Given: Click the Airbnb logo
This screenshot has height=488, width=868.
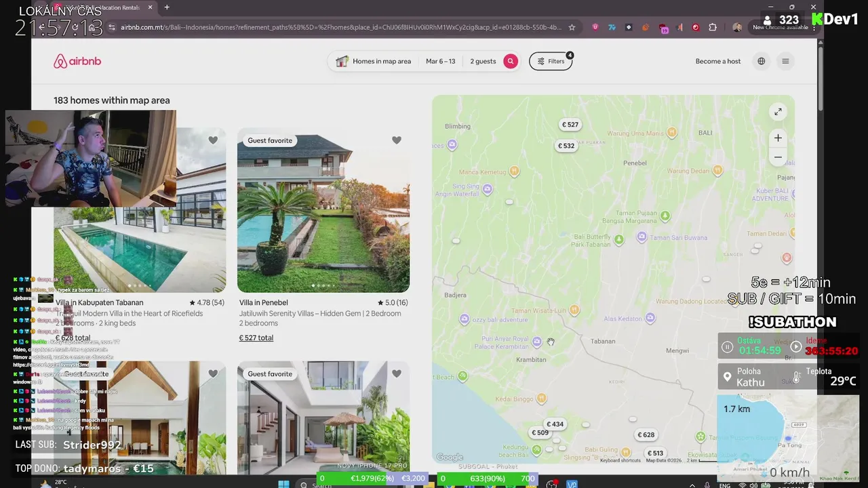Looking at the screenshot, I should click(x=77, y=61).
